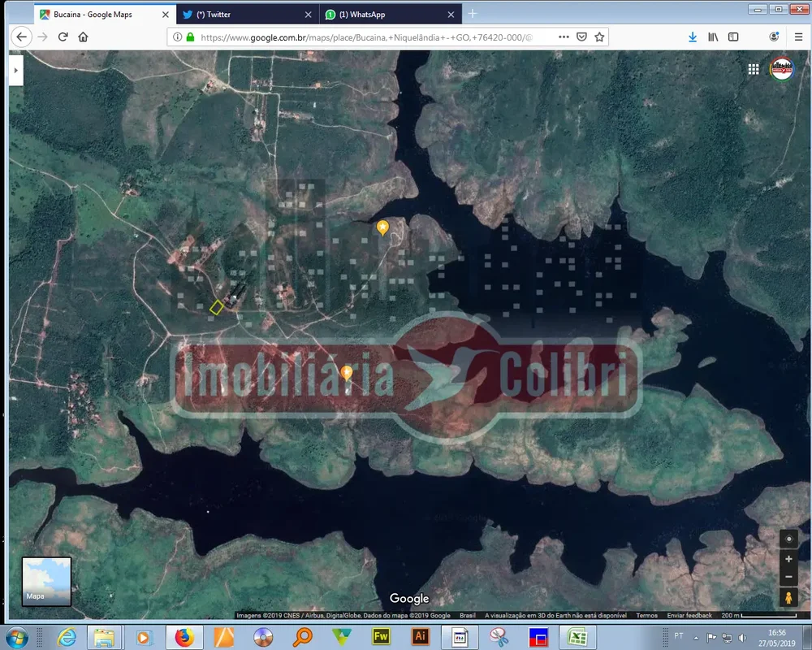Click the Termos link
Viewport: 812px width, 650px height.
pyautogui.click(x=646, y=615)
